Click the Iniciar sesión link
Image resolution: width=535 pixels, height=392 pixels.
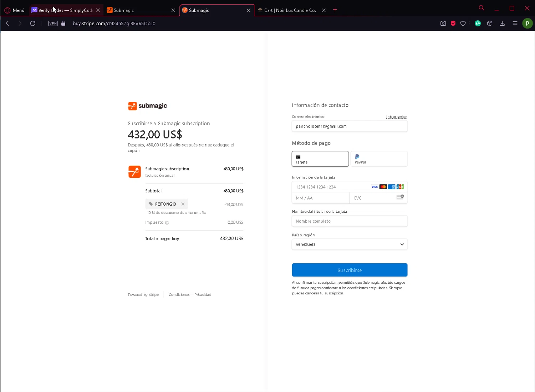point(397,117)
